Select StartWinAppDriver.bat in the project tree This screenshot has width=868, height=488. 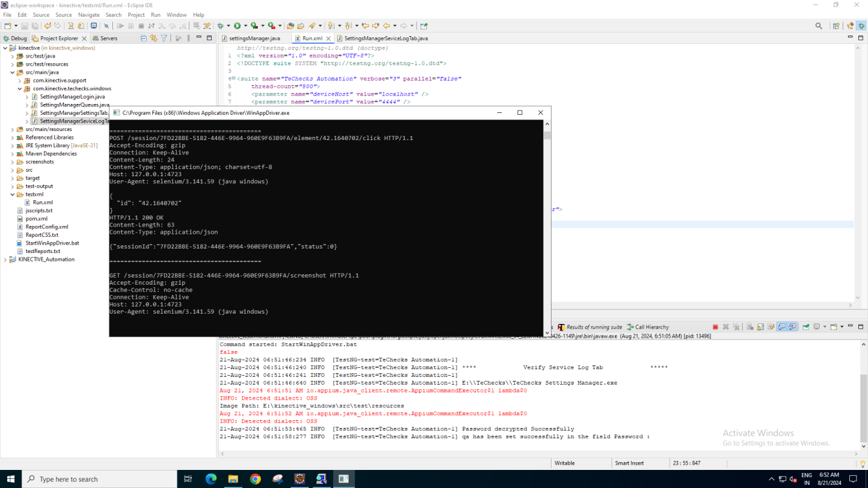pos(52,243)
